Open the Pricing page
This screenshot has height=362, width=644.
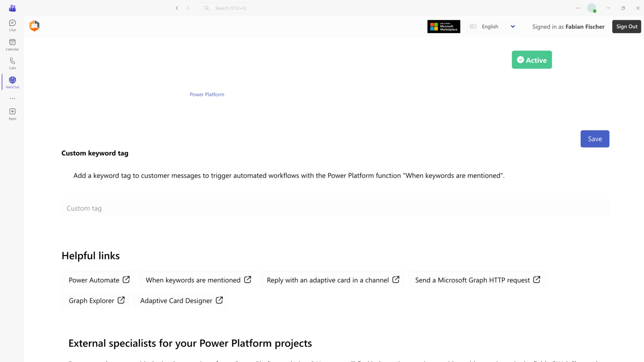tap(117, 26)
